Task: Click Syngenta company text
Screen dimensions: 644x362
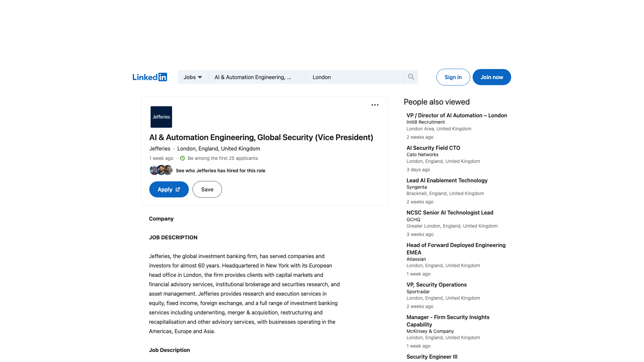Action: [x=417, y=187]
